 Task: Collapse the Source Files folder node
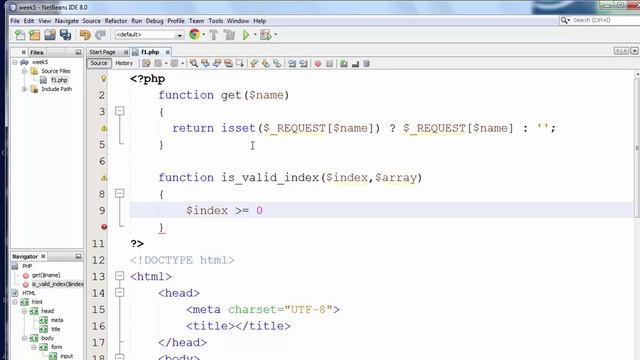pyautogui.click(x=24, y=71)
